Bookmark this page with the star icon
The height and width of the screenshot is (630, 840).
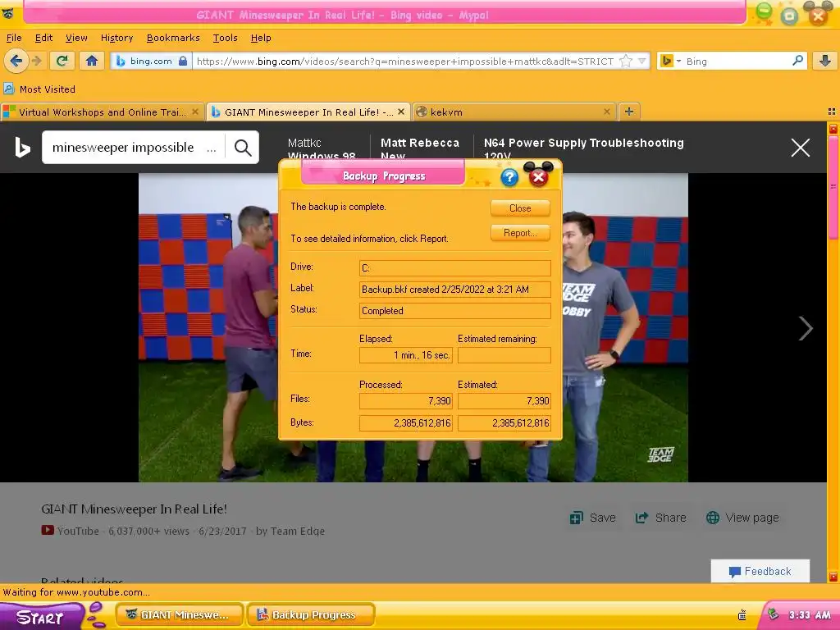click(x=626, y=61)
